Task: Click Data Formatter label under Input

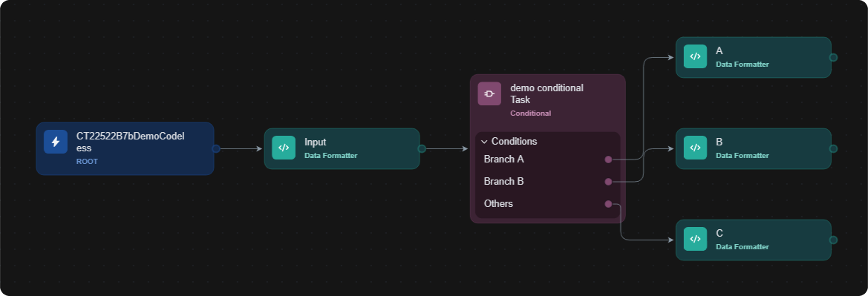Action: [331, 156]
